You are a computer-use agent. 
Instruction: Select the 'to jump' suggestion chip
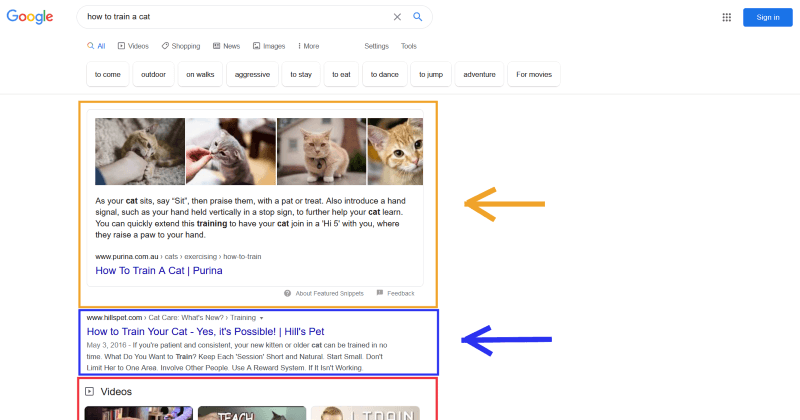pos(431,75)
